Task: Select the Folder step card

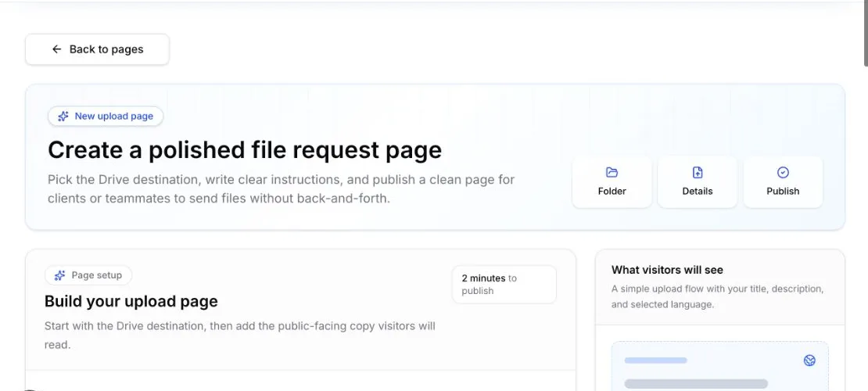Action: [612, 182]
